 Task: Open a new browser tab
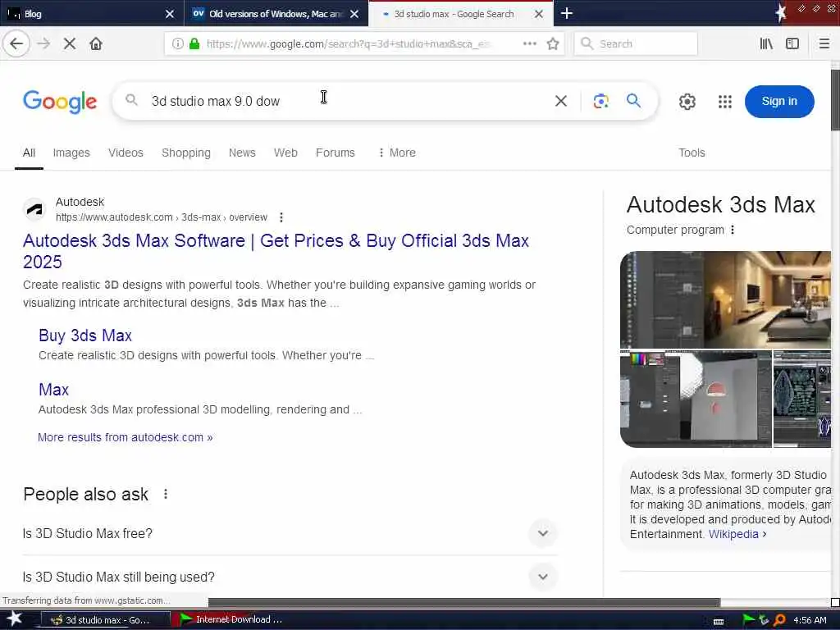tap(566, 13)
